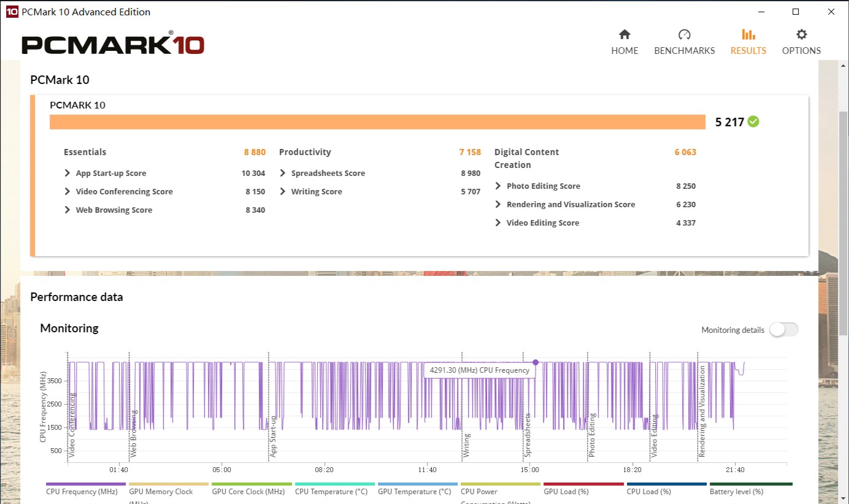Expand Rendering and Visualization Score row
The height and width of the screenshot is (504, 849).
[498, 205]
